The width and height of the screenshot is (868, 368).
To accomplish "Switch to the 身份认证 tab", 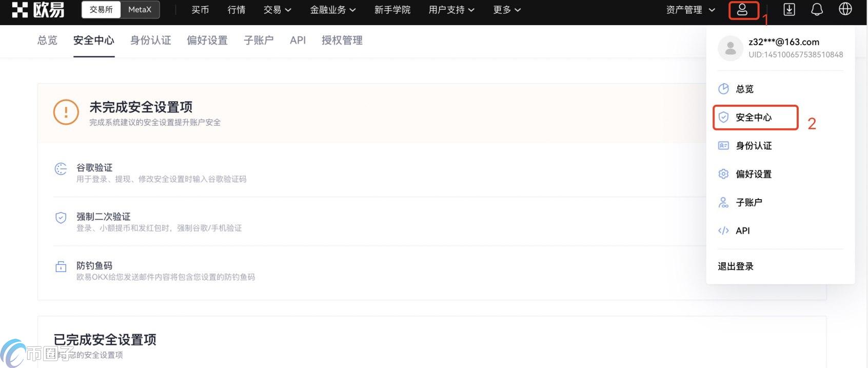I will 151,40.
